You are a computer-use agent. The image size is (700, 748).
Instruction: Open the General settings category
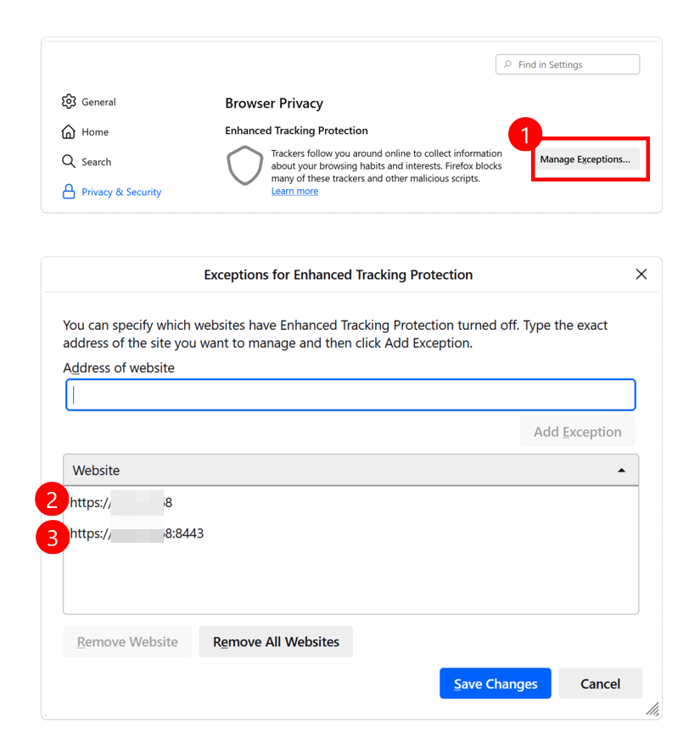(x=98, y=102)
